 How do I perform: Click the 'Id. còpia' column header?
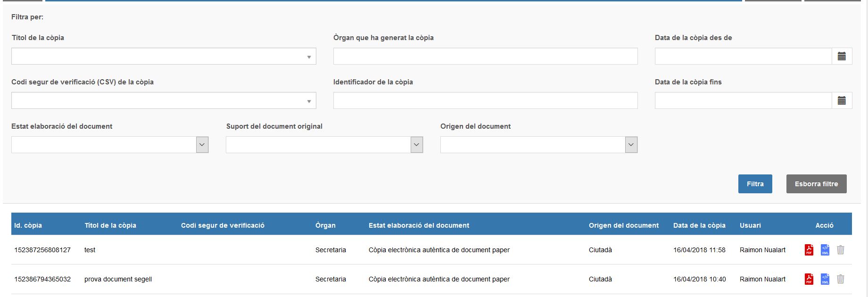(28, 225)
